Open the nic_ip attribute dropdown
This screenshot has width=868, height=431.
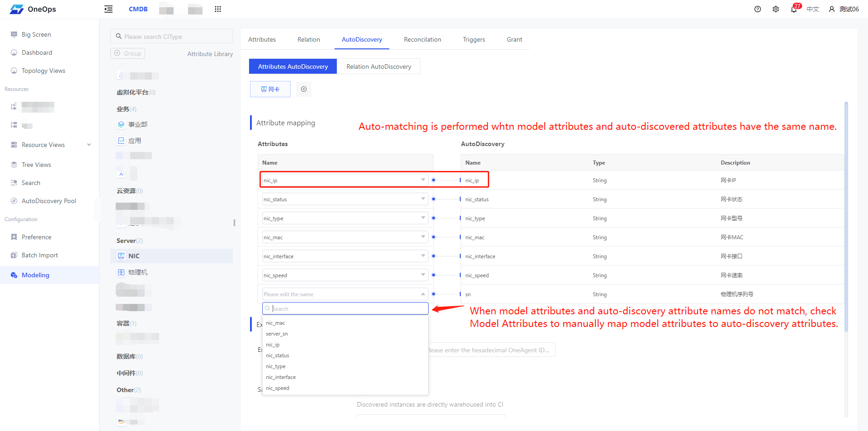point(345,180)
